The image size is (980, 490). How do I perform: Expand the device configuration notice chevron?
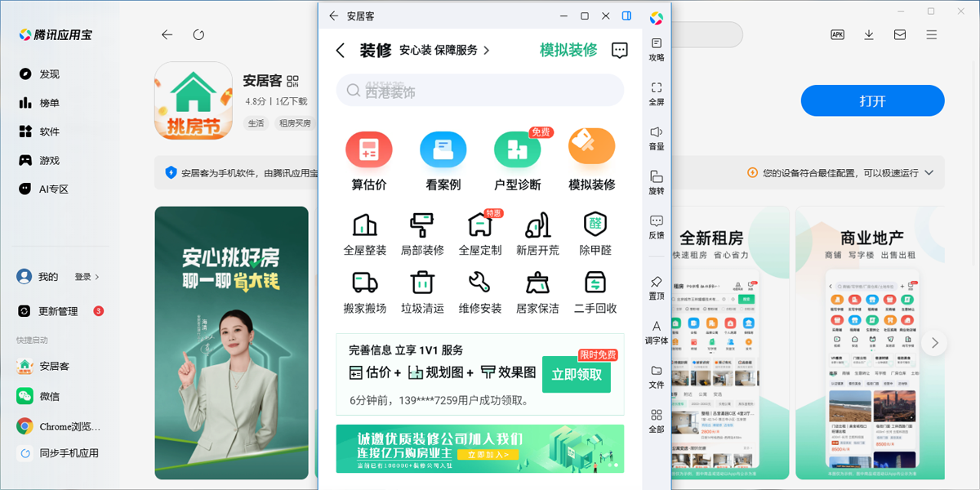pyautogui.click(x=928, y=173)
